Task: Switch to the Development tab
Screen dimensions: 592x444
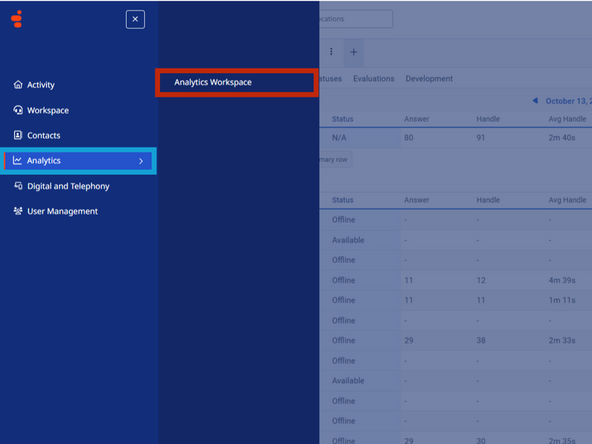Action: click(x=429, y=79)
